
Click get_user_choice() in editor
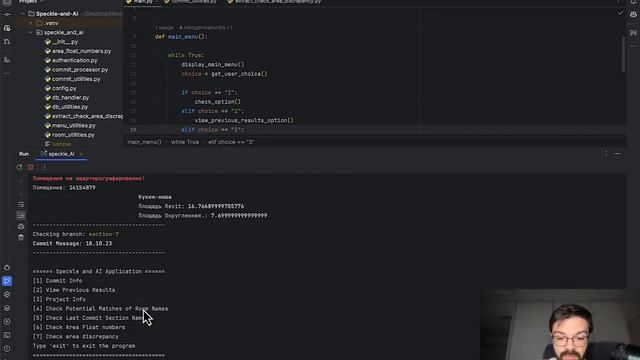239,74
